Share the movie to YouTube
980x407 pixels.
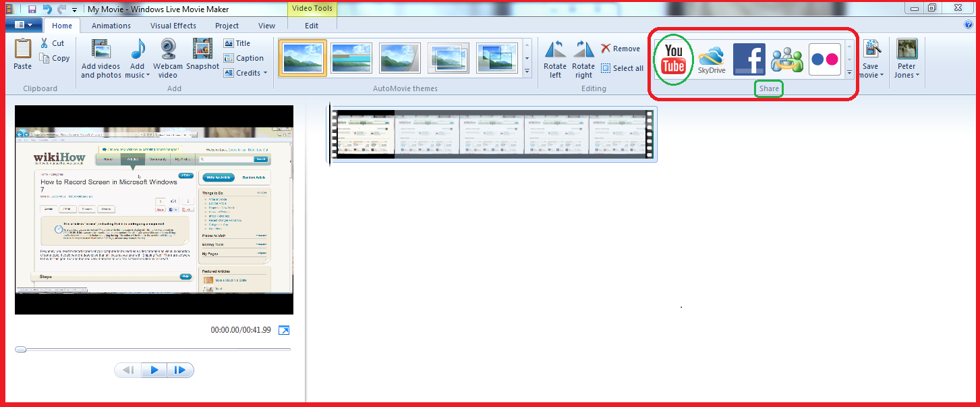tap(673, 58)
